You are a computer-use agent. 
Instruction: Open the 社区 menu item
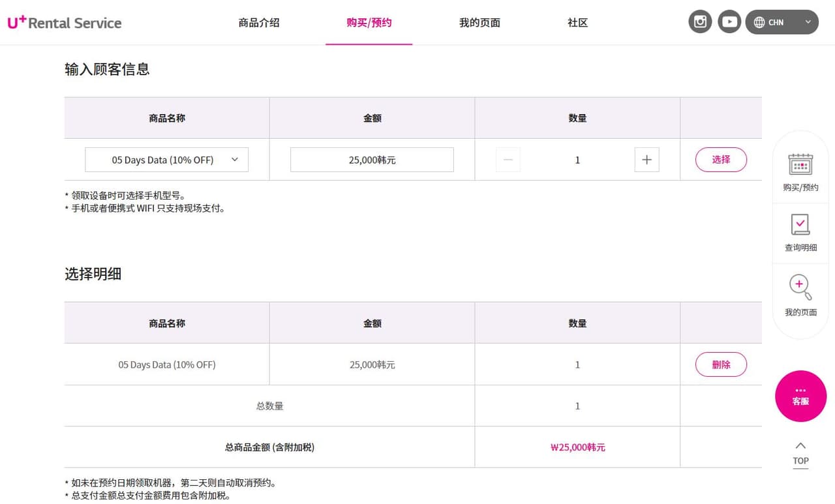click(x=578, y=23)
